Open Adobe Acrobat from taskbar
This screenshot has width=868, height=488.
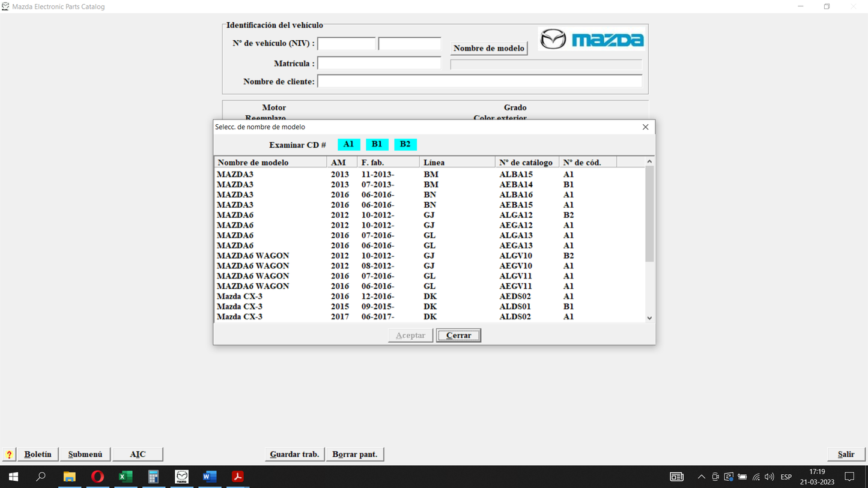238,477
